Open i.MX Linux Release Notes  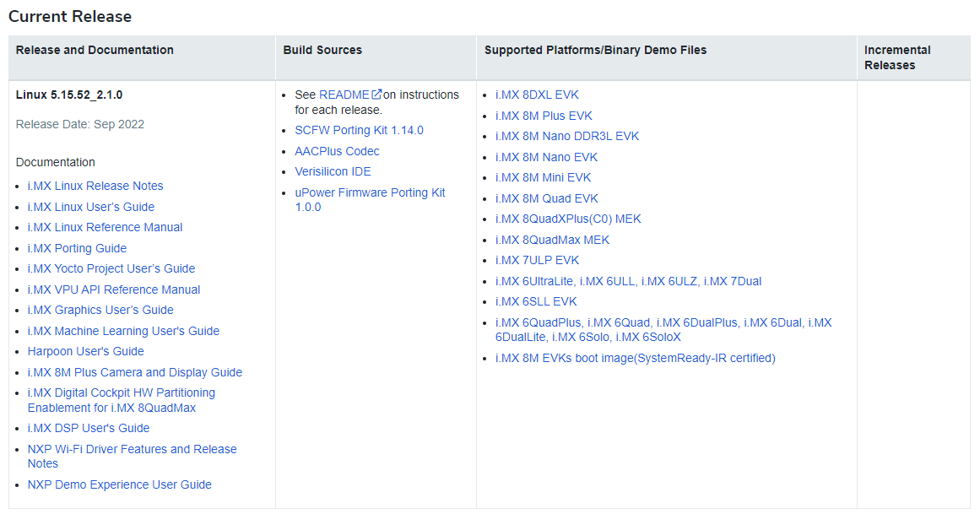(95, 186)
